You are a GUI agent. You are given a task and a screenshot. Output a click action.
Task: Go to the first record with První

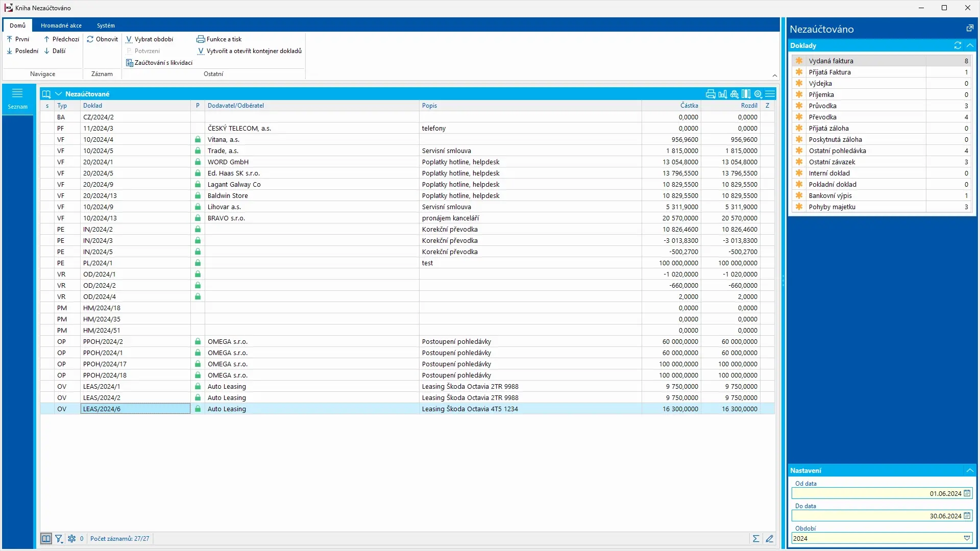click(x=18, y=39)
